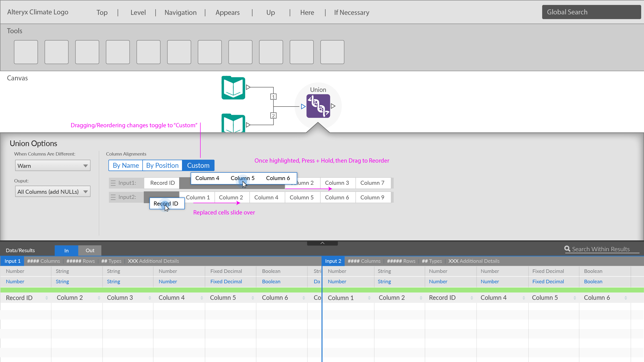Open the Warn dropdown for differing columns
This screenshot has width=644, height=362.
click(x=53, y=166)
